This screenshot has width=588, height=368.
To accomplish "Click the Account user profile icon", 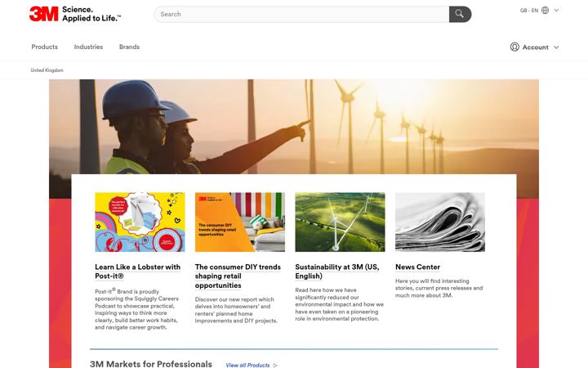I will [514, 47].
